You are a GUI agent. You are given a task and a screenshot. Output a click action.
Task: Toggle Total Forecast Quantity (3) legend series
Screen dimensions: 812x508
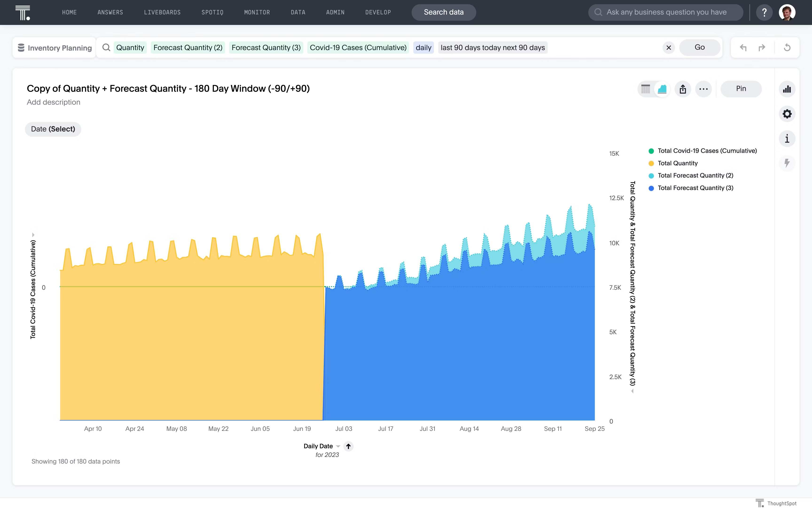695,188
